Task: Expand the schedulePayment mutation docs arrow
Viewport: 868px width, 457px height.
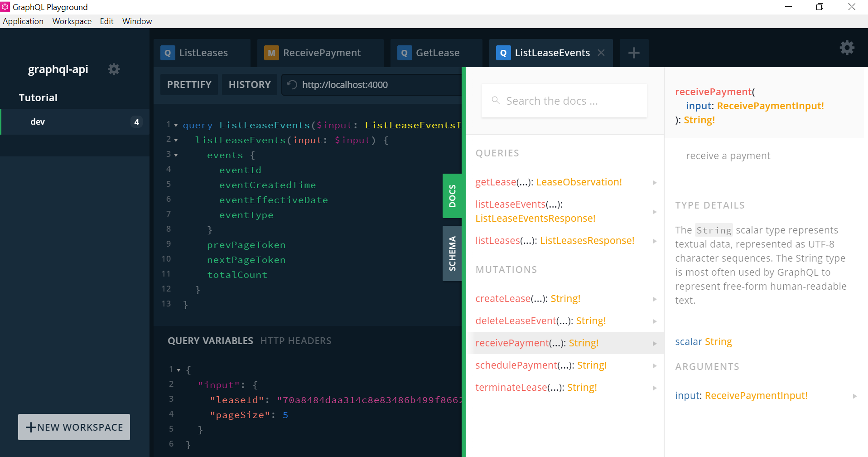Action: click(x=655, y=365)
